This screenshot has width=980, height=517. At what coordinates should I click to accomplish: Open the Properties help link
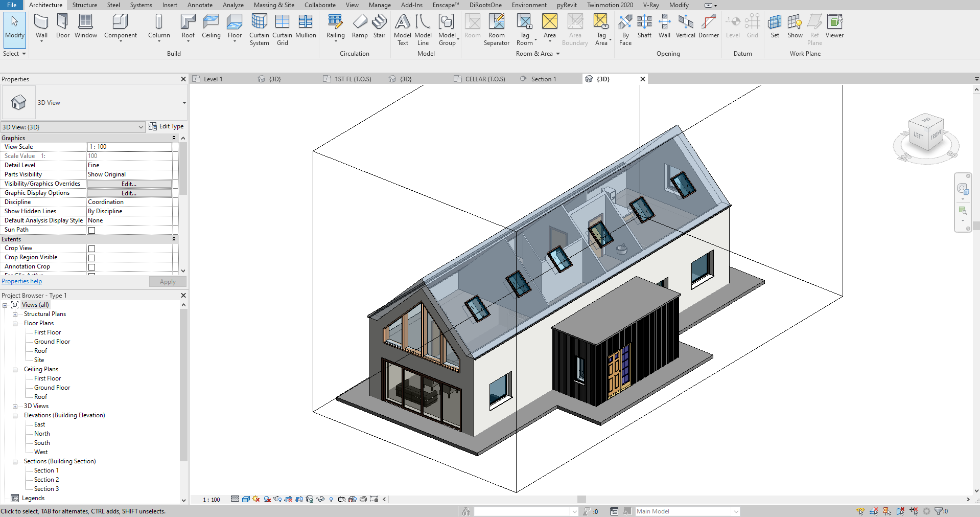click(21, 281)
